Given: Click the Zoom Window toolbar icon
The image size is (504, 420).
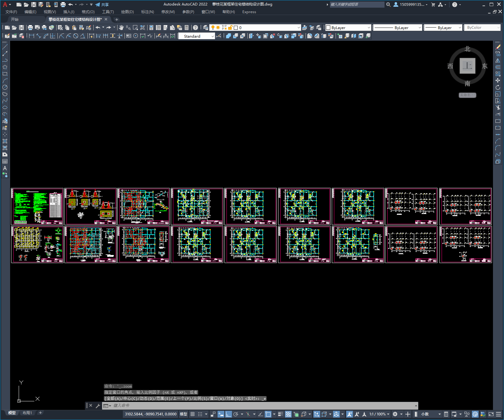Looking at the screenshot, I should tap(135, 28).
